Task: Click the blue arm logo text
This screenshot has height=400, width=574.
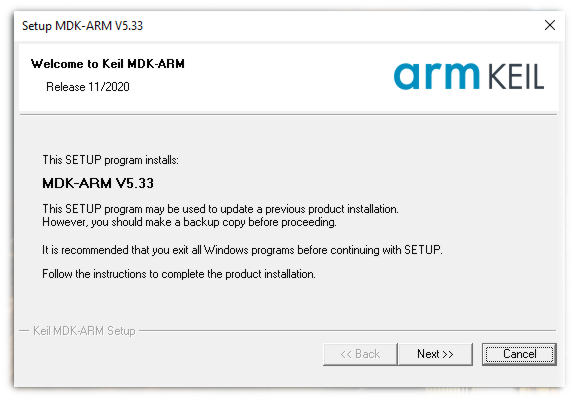Action: pos(436,76)
